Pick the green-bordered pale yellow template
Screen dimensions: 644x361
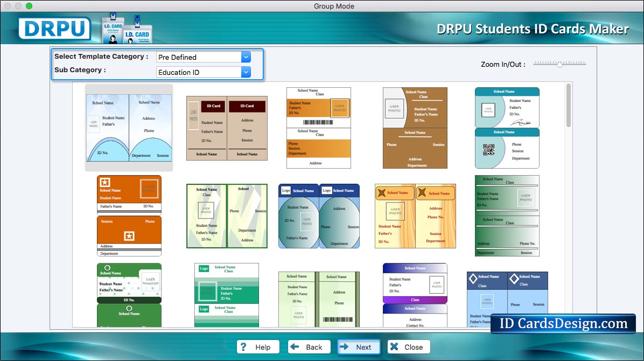click(227, 216)
